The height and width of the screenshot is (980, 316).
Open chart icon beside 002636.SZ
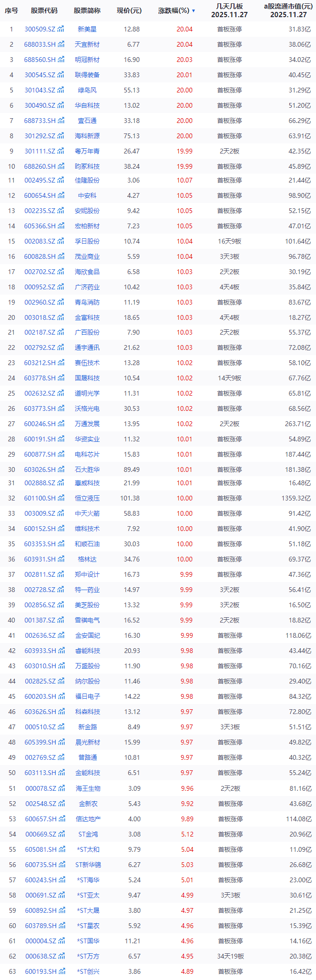coord(61,635)
